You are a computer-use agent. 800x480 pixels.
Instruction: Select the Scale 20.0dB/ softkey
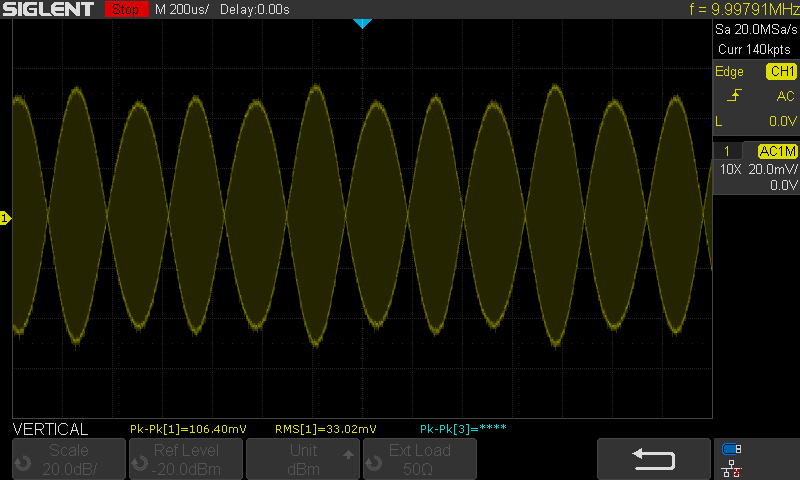tap(69, 459)
